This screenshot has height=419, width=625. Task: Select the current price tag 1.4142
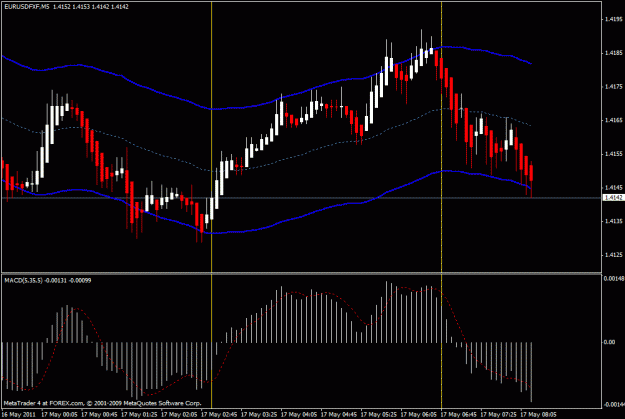pyautogui.click(x=613, y=198)
